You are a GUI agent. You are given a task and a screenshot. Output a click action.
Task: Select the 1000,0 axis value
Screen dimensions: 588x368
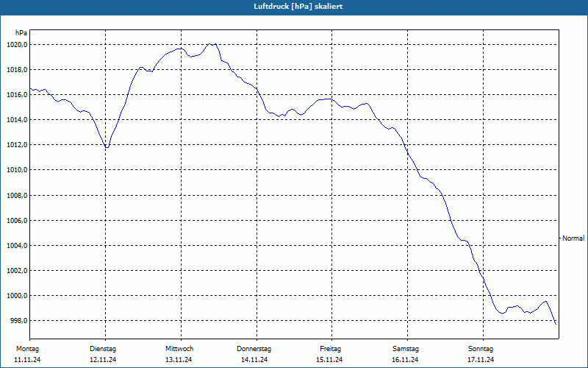pyautogui.click(x=17, y=296)
